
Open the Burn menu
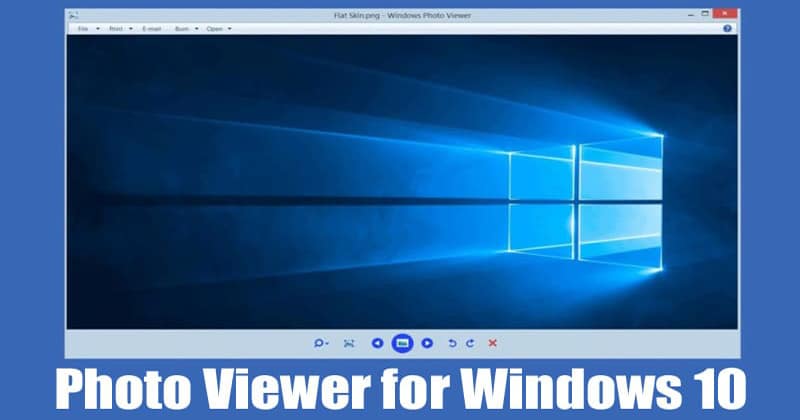(x=186, y=29)
